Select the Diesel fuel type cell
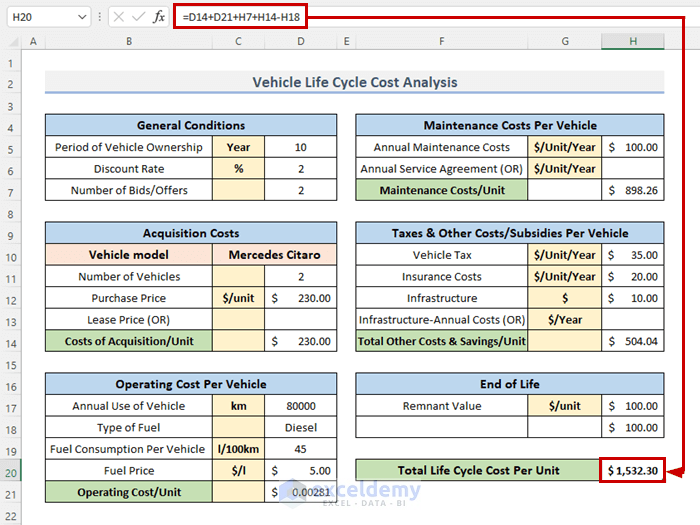The height and width of the screenshot is (525, 700). (x=301, y=428)
